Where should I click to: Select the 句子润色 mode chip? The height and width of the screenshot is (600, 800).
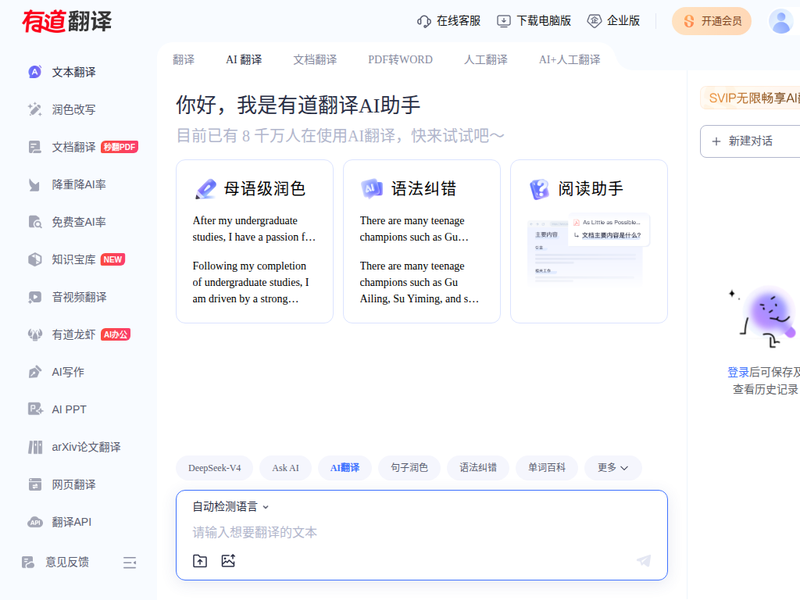point(409,468)
